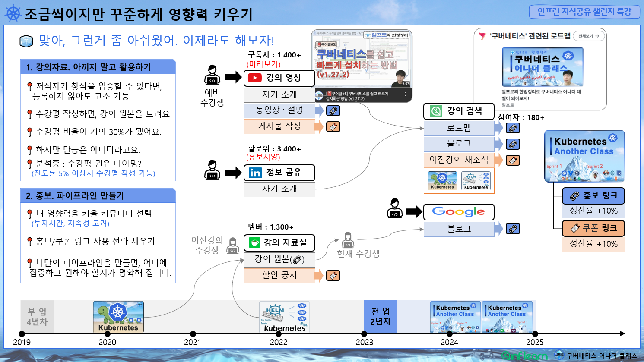Screen dimensions: 644x362
Task: Click the turtle Kubernetes thumbnail on the 2020 timeline
Action: 118,317
